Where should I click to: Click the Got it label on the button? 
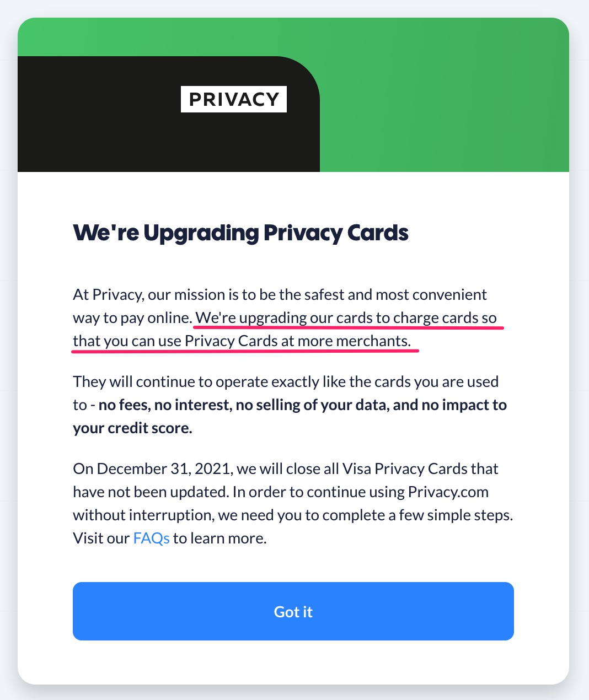[x=293, y=611]
